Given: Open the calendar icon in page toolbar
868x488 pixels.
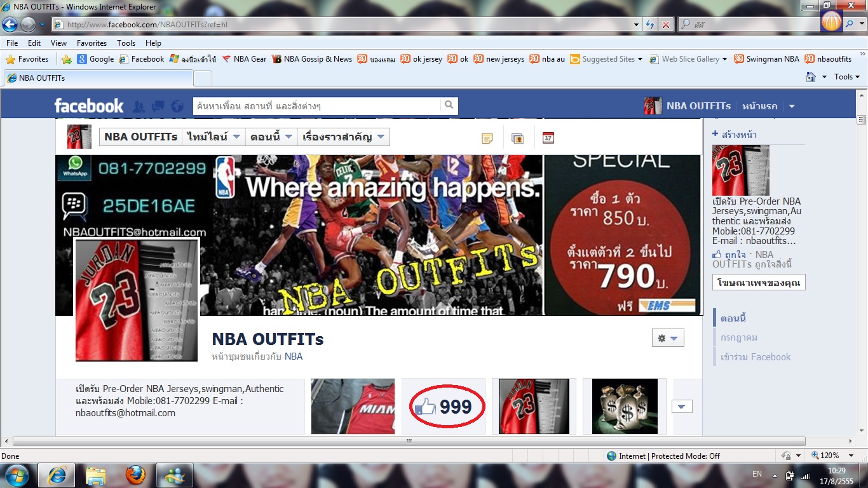Looking at the screenshot, I should 548,138.
